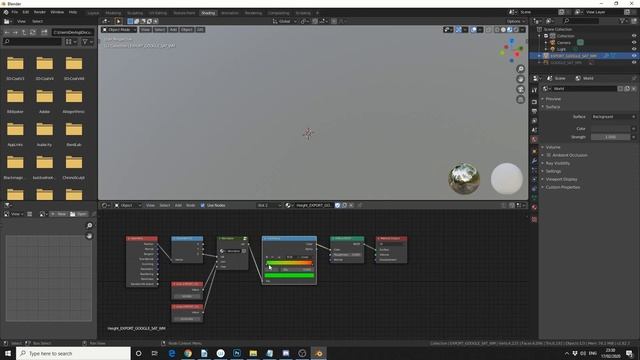
Task: Click node editor zoom magnifier in image panel
Action: [x=89, y=225]
